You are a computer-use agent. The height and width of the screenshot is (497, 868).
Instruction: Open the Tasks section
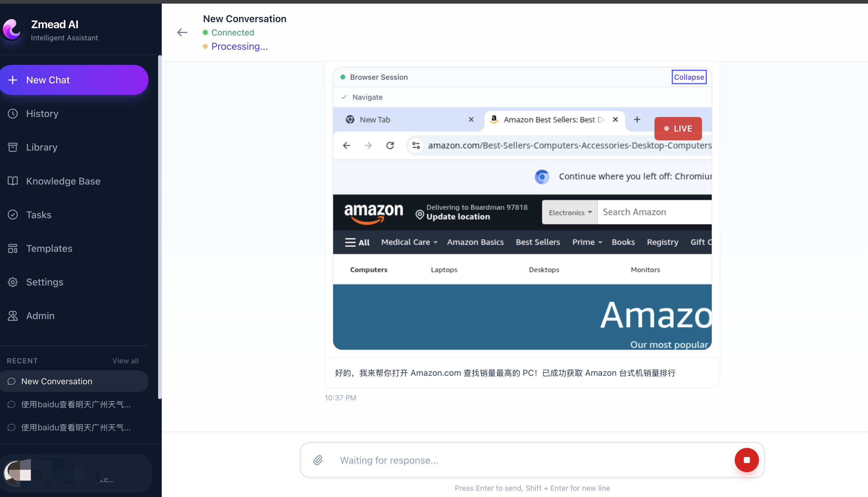pos(38,215)
